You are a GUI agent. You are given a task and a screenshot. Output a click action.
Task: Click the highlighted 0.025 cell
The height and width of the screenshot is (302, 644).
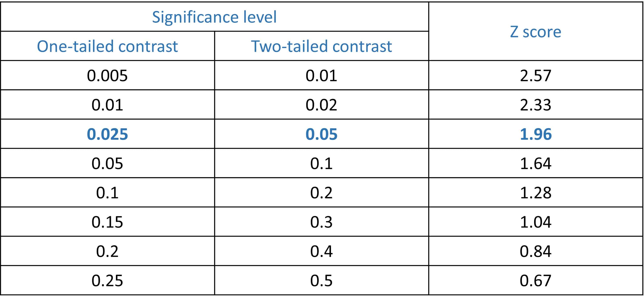107,134
